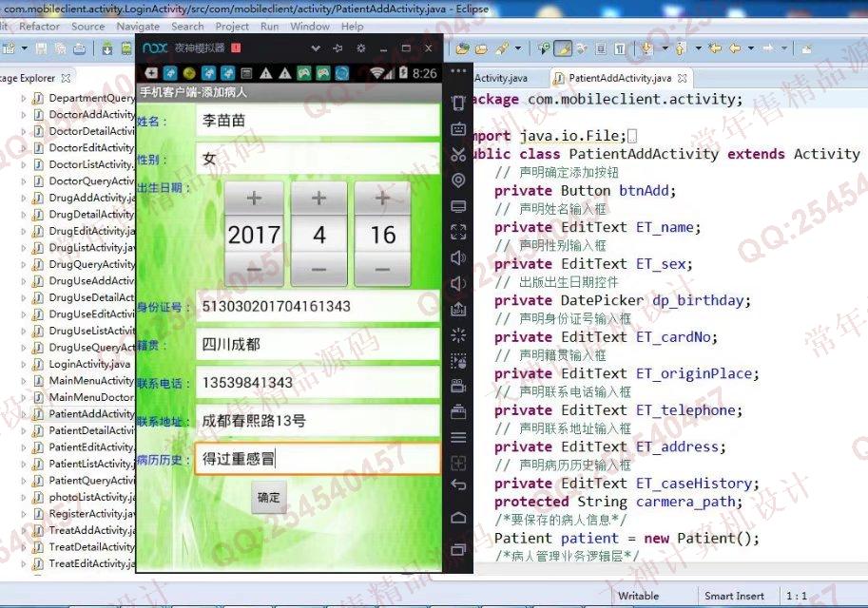Click the three-dots more icon above Nox sidebar
868x608 pixels.
[x=458, y=71]
